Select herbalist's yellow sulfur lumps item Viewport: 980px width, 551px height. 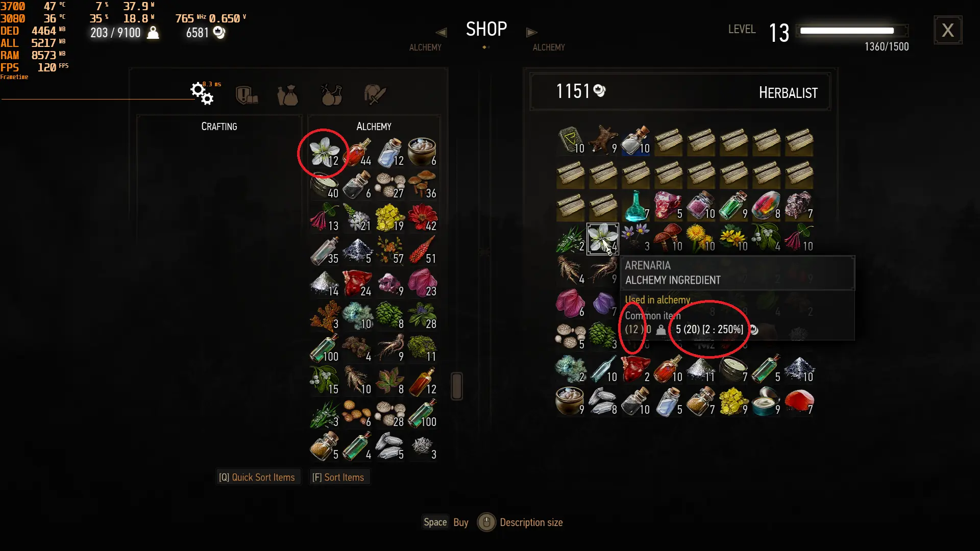tap(733, 402)
